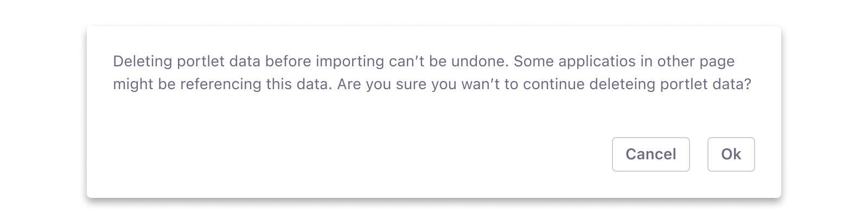868x224 pixels.
Task: Click "portlet data?" at the message end
Action: pos(705,84)
